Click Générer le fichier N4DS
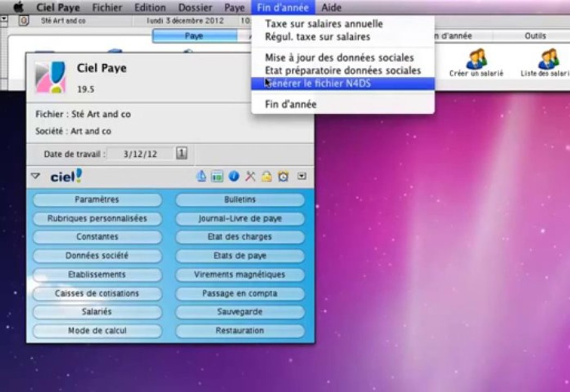The height and width of the screenshot is (392, 570). coord(343,83)
